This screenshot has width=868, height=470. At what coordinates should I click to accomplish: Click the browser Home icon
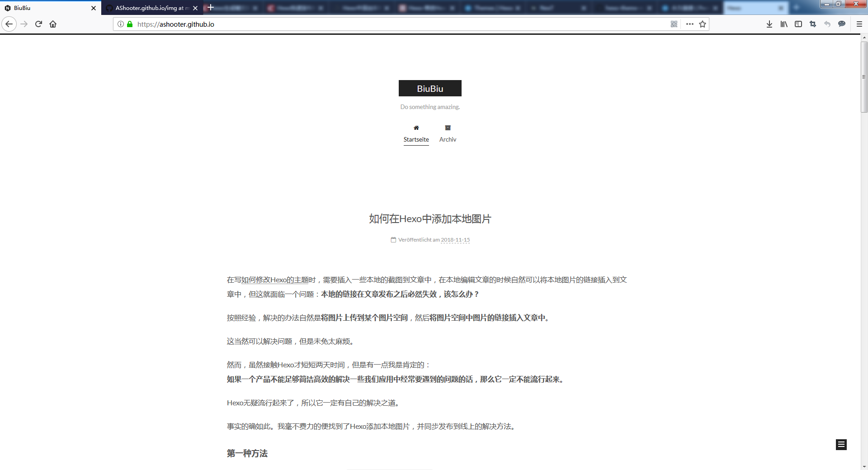point(53,24)
